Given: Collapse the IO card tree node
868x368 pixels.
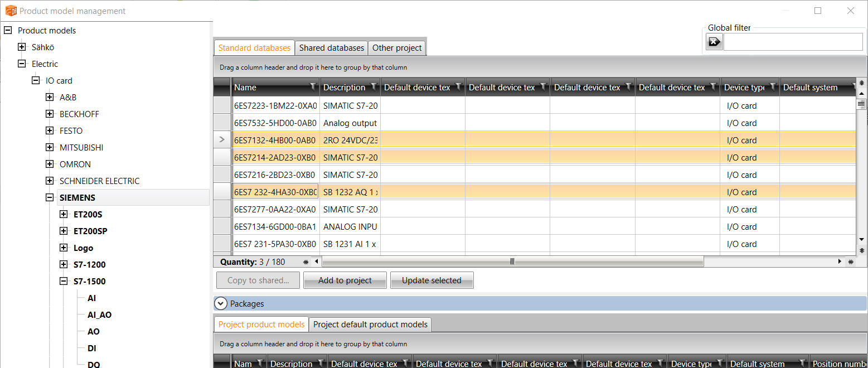Looking at the screenshot, I should click(36, 80).
